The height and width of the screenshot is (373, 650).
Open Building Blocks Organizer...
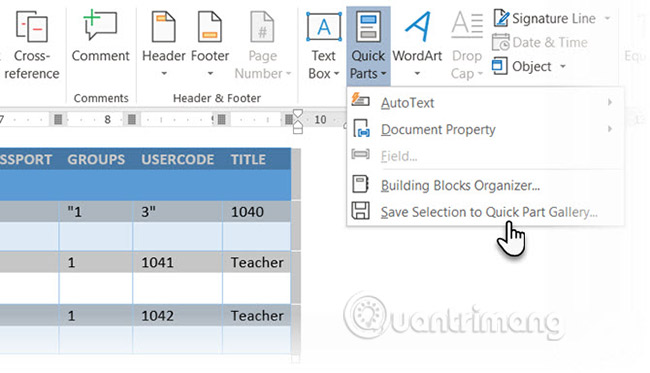[485, 185]
